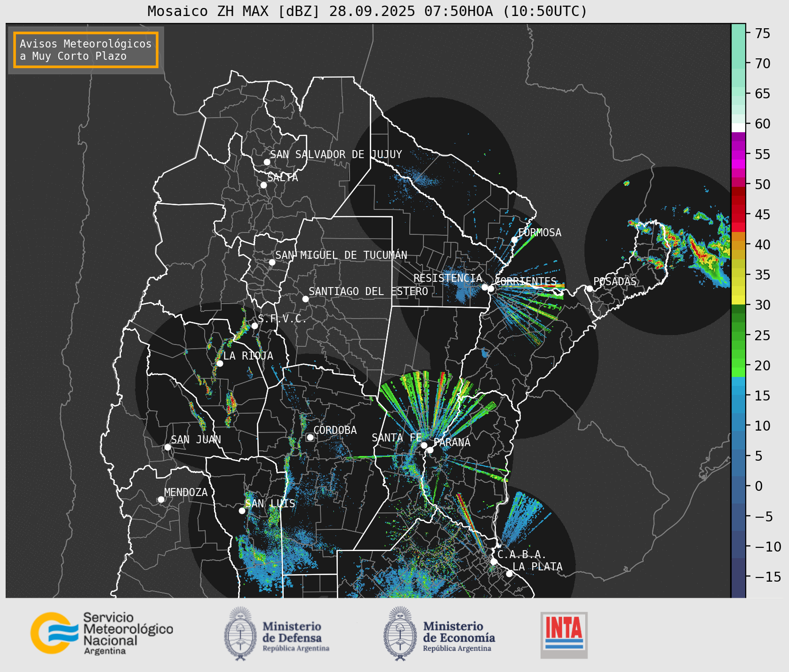Click the 60 dBZ white color band
The height and width of the screenshot is (672, 789).
[x=738, y=128]
